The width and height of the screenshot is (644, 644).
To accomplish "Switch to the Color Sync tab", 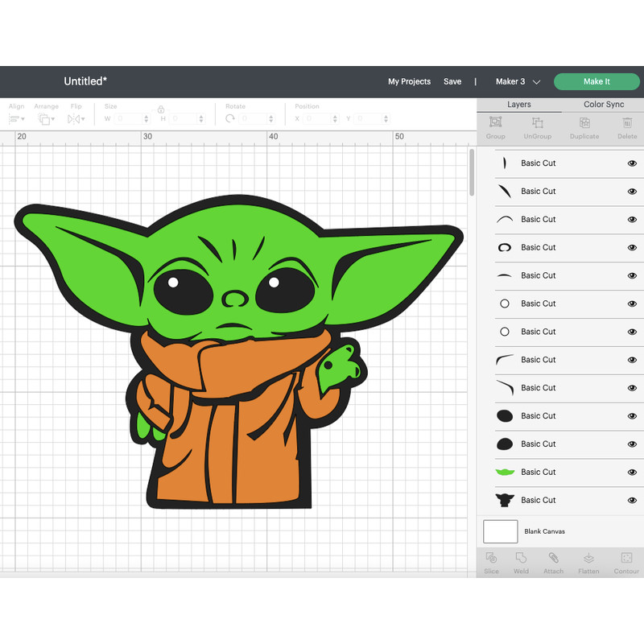I will pyautogui.click(x=605, y=104).
